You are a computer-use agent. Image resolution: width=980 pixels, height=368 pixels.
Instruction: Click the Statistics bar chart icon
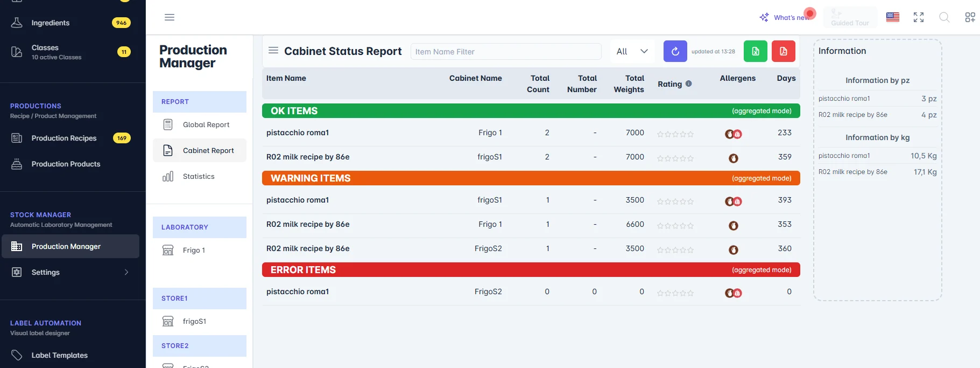coord(168,176)
